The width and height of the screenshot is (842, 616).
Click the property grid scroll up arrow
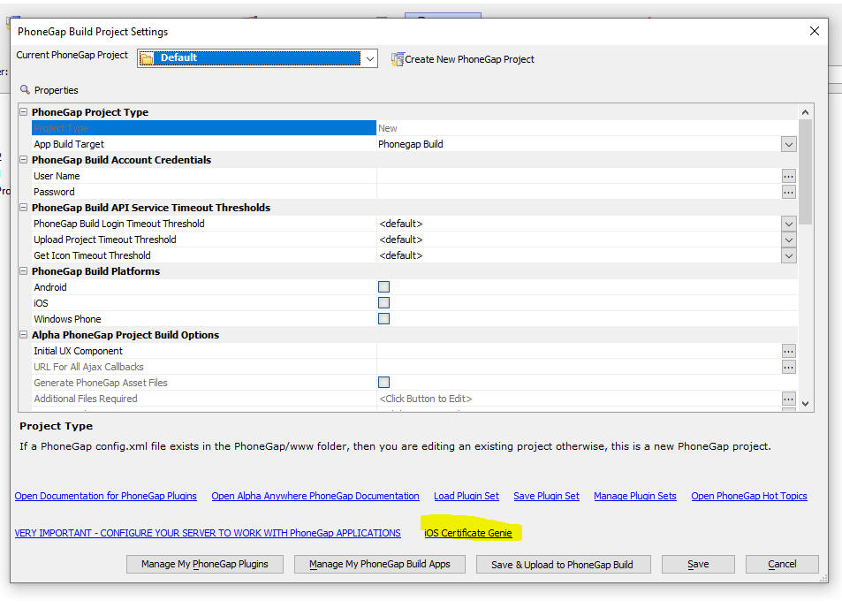[x=805, y=112]
